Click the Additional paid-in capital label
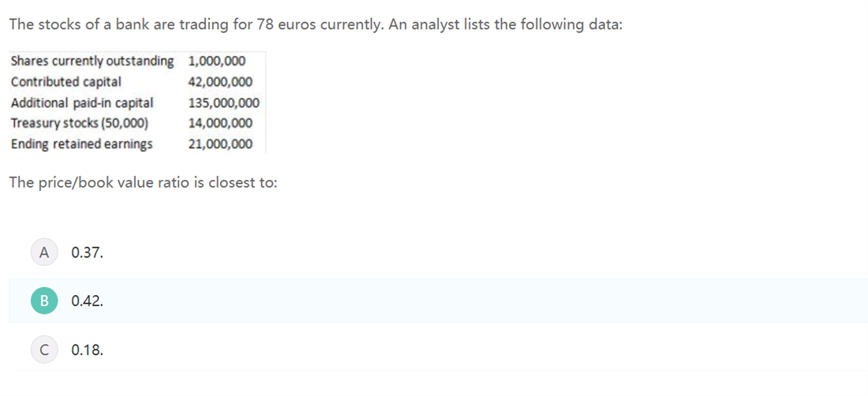Viewport: 868px width, 396px height. pyautogui.click(x=82, y=103)
